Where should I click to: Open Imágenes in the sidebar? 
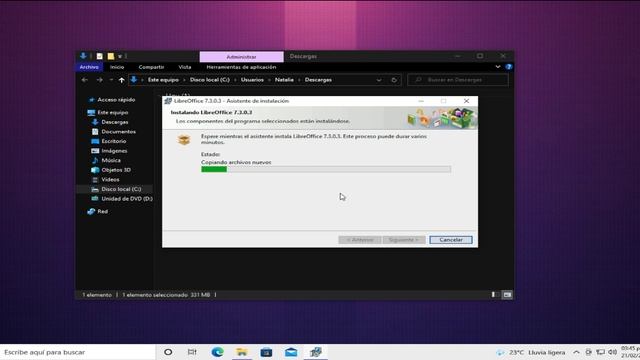click(114, 151)
